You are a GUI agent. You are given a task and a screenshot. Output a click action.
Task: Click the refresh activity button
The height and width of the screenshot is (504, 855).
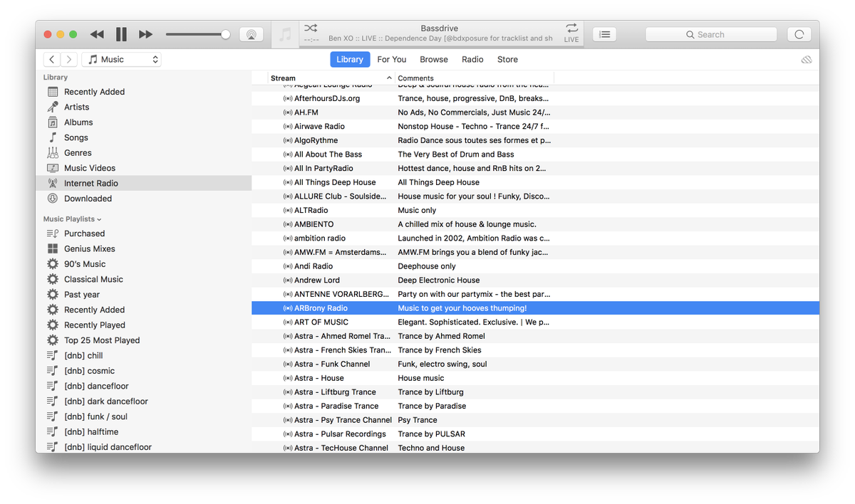799,34
